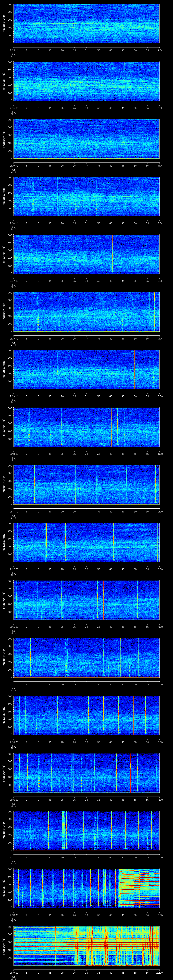The width and height of the screenshot is (173, 980).
Task: Click Frequency (Hz) axis label of 2:11:00 spectrogram
Action: pyautogui.click(x=4, y=485)
